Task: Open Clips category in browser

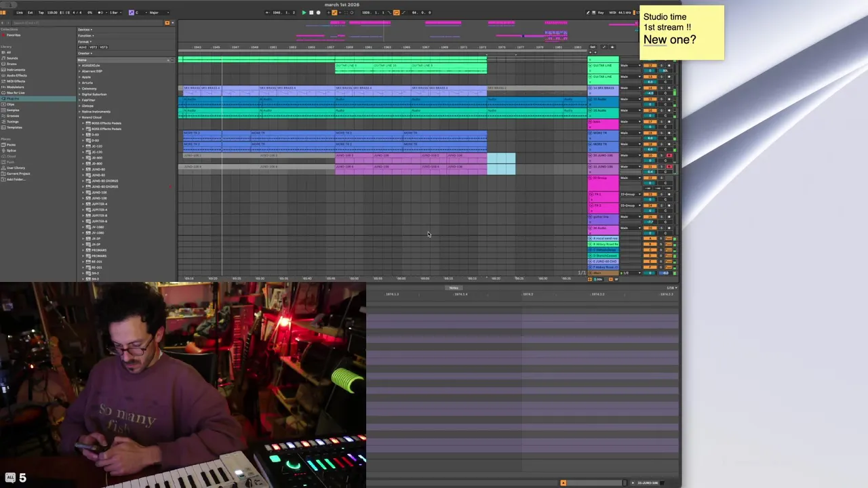Action: click(11, 104)
